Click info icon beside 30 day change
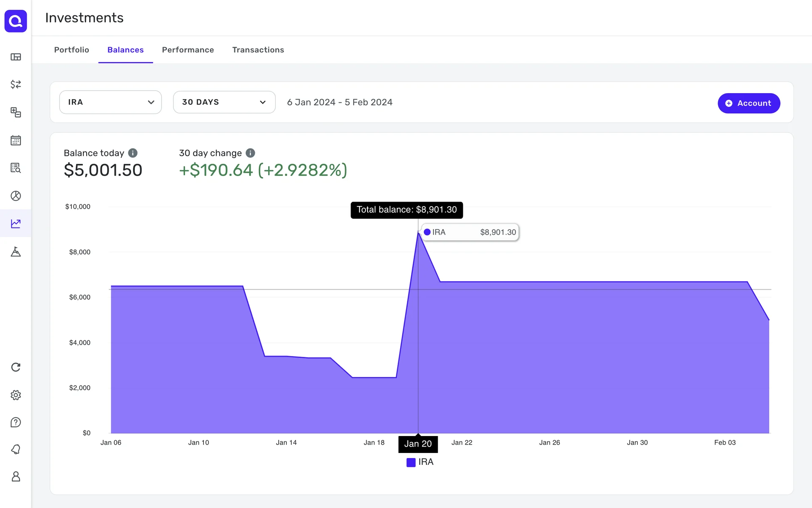 tap(250, 153)
